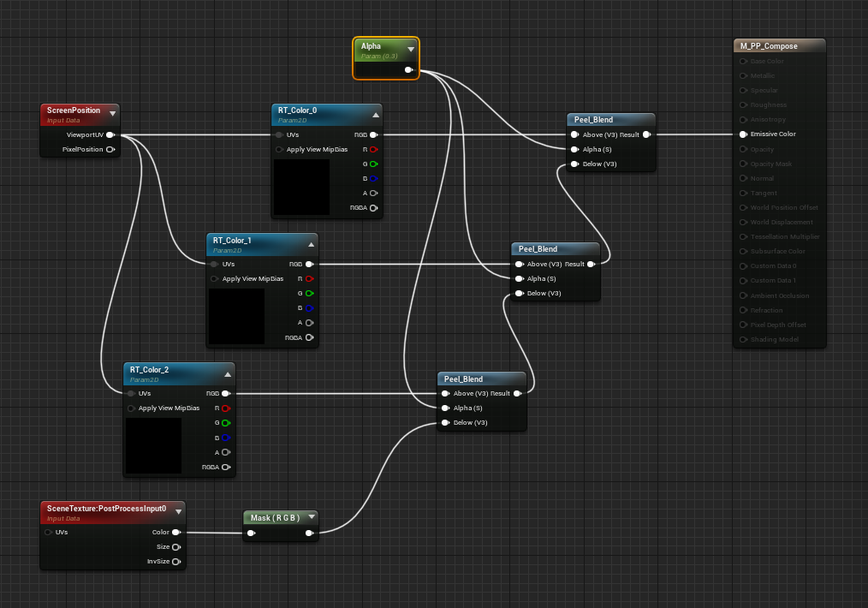The height and width of the screenshot is (608, 868).
Task: Click Mask (R G B) input pin
Action: (252, 533)
